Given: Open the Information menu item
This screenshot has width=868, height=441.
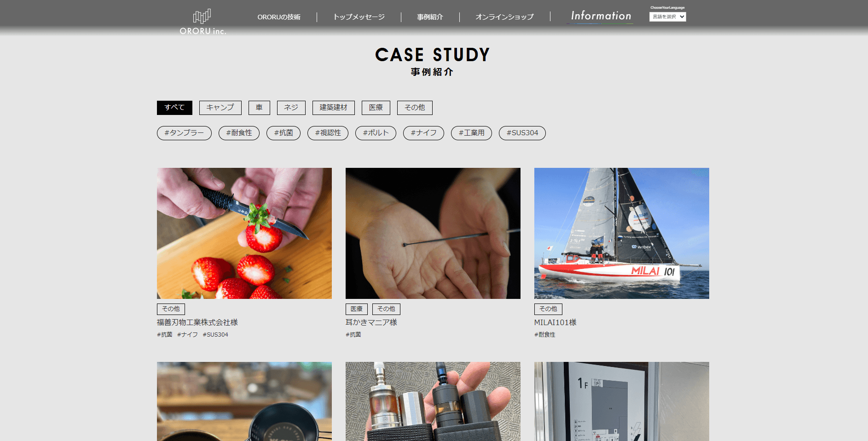Looking at the screenshot, I should click(x=601, y=16).
